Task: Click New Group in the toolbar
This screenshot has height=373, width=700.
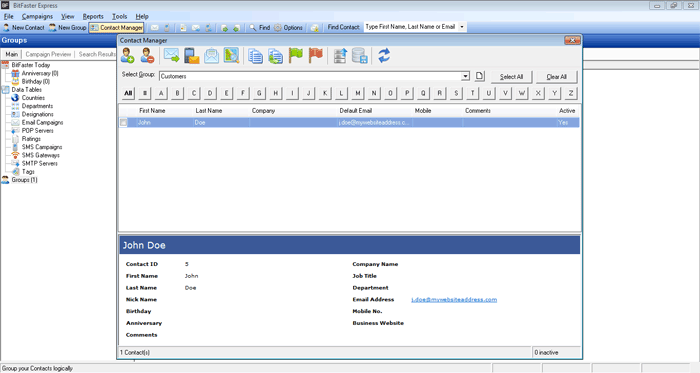Action: (67, 28)
